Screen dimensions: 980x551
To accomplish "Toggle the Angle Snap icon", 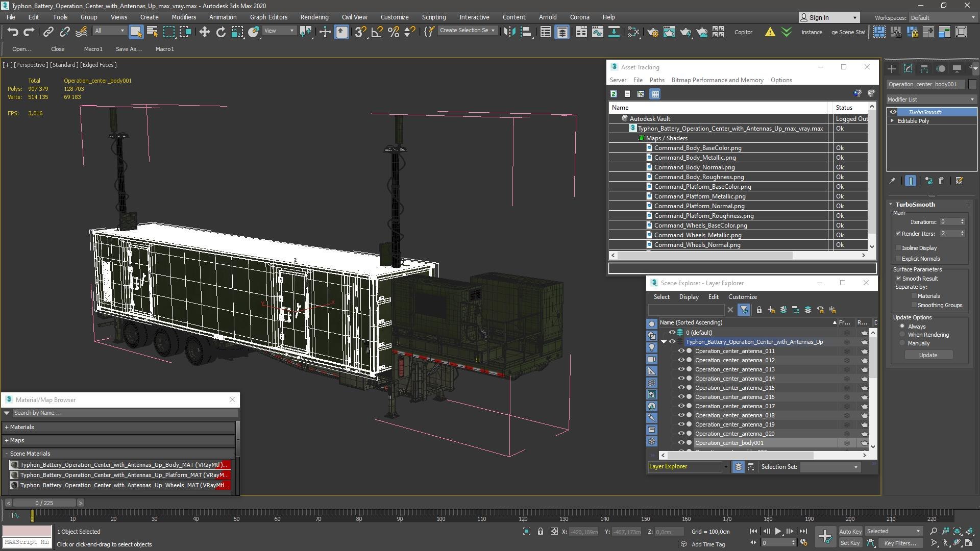I will pos(377,32).
